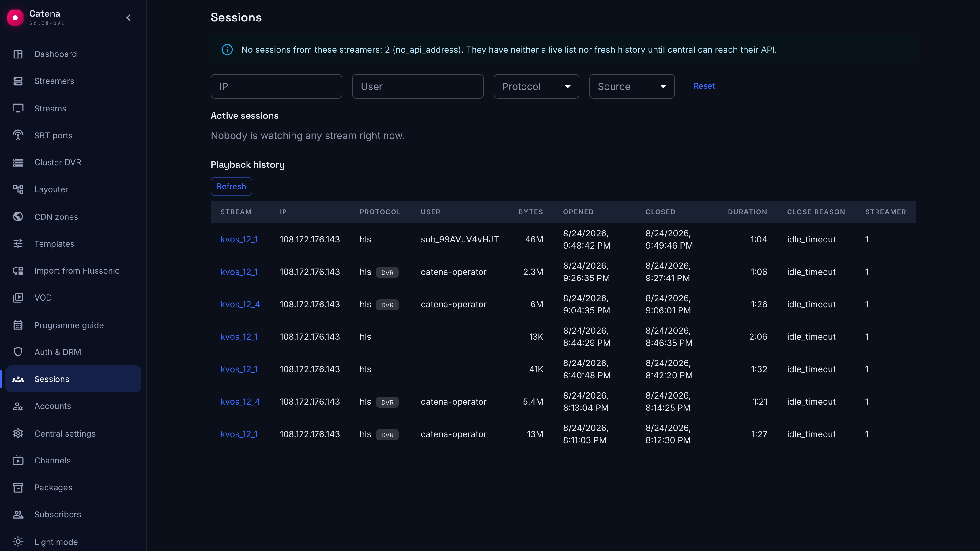Click the DVR badge in the 8:11:03 PM row

(387, 435)
